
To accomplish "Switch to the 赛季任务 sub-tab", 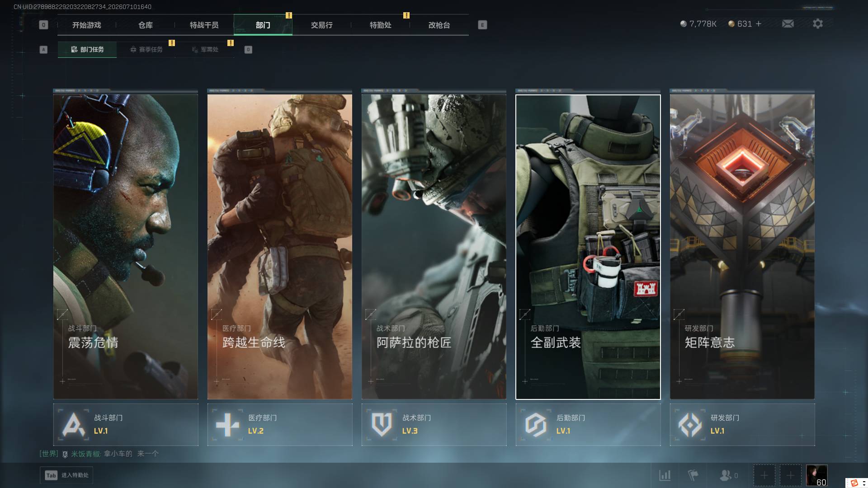I will coord(146,49).
